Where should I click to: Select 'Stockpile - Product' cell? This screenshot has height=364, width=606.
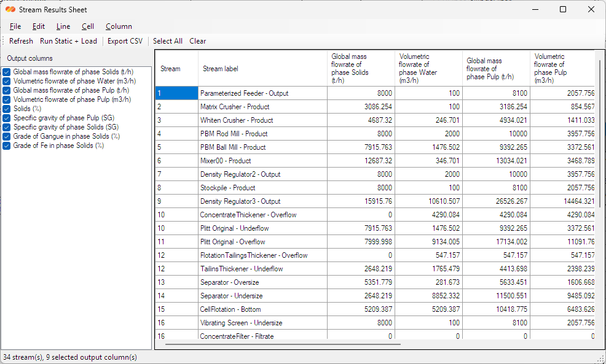click(262, 188)
